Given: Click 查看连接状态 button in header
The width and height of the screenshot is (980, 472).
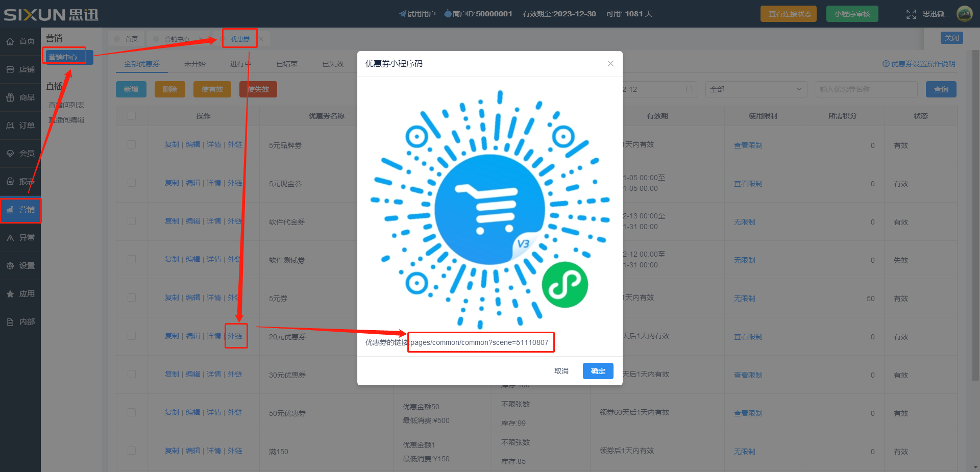Looking at the screenshot, I should point(789,14).
